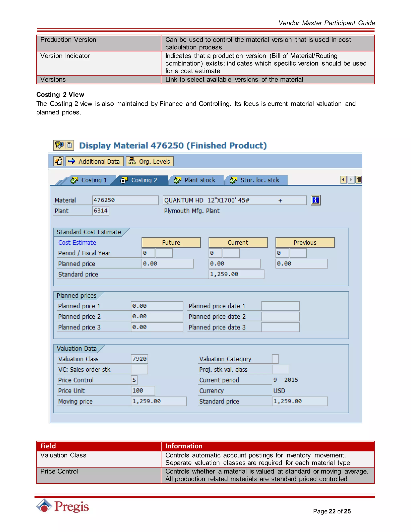The image size is (411, 532).
Task: Click the VC: Sales order stk field
Action: pyautogui.click(x=139, y=370)
